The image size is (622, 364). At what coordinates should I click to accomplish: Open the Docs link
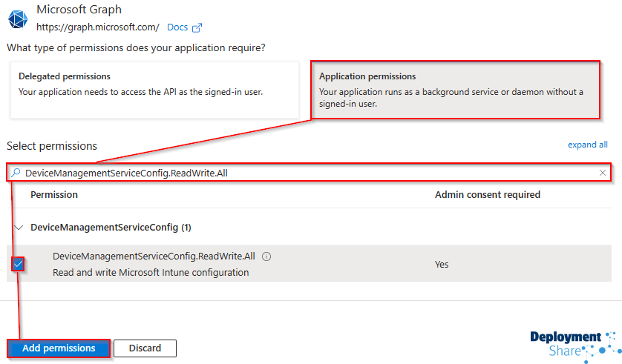coord(177,27)
